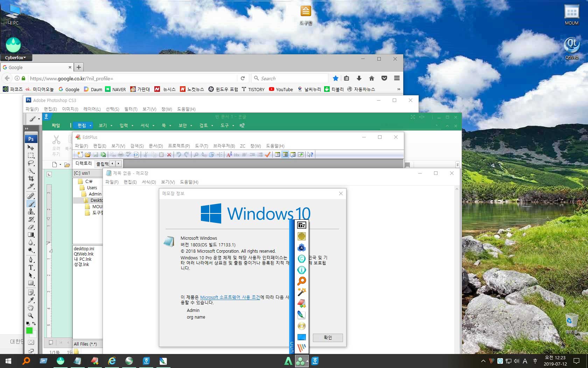Switch to 클립텍 tab in EditPlus
Screen dimensions: 588x368
click(x=102, y=164)
